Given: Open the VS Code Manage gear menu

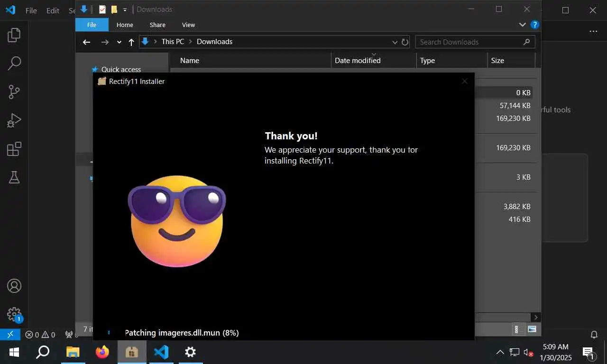Looking at the screenshot, I should point(14,315).
